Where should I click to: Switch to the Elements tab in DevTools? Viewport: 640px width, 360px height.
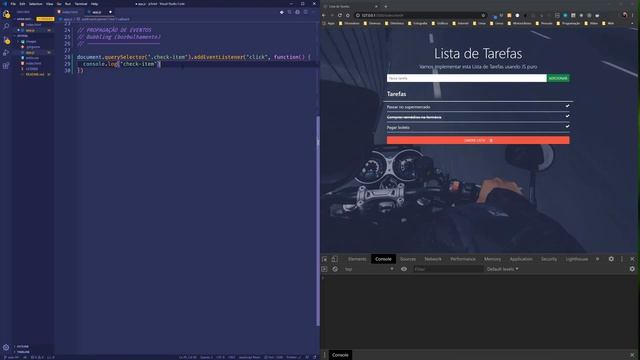(357, 259)
